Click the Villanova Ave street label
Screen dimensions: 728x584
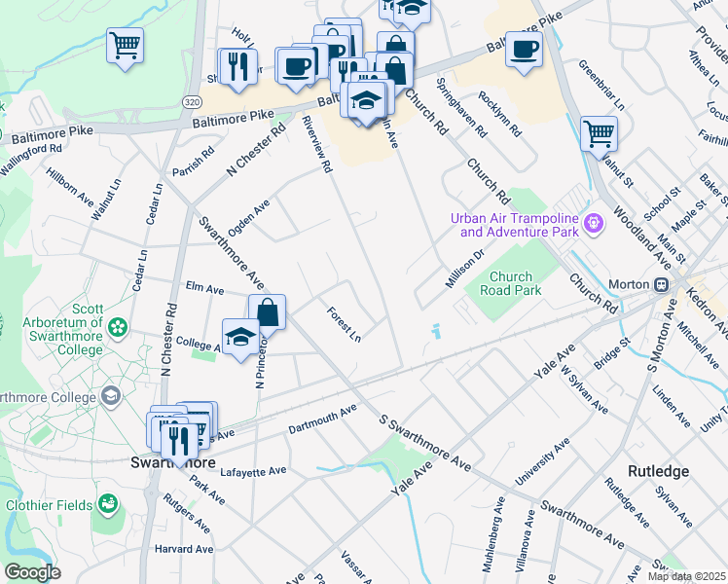(526, 541)
